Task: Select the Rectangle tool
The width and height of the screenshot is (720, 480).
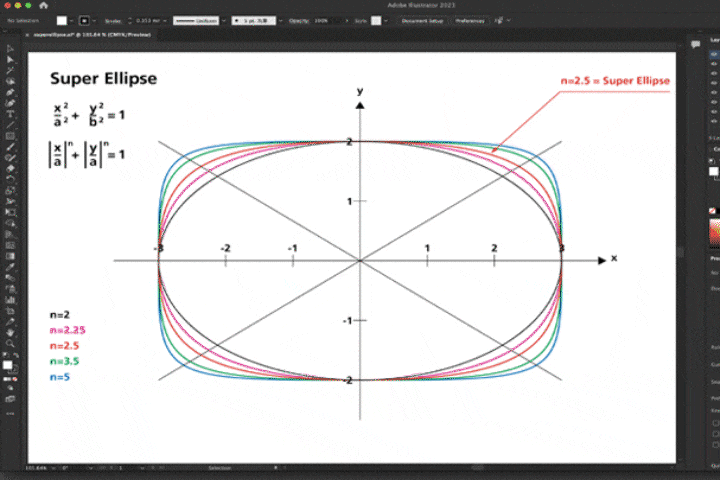Action: pyautogui.click(x=10, y=136)
